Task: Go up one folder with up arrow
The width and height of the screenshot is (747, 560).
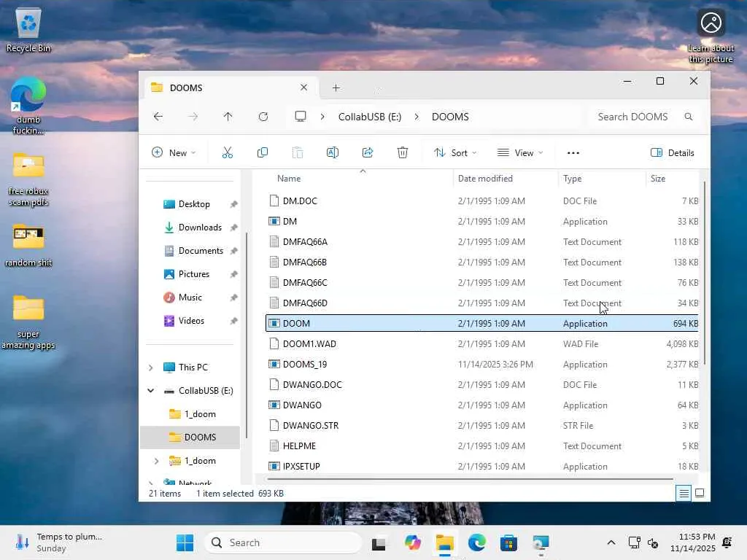Action: 228,117
